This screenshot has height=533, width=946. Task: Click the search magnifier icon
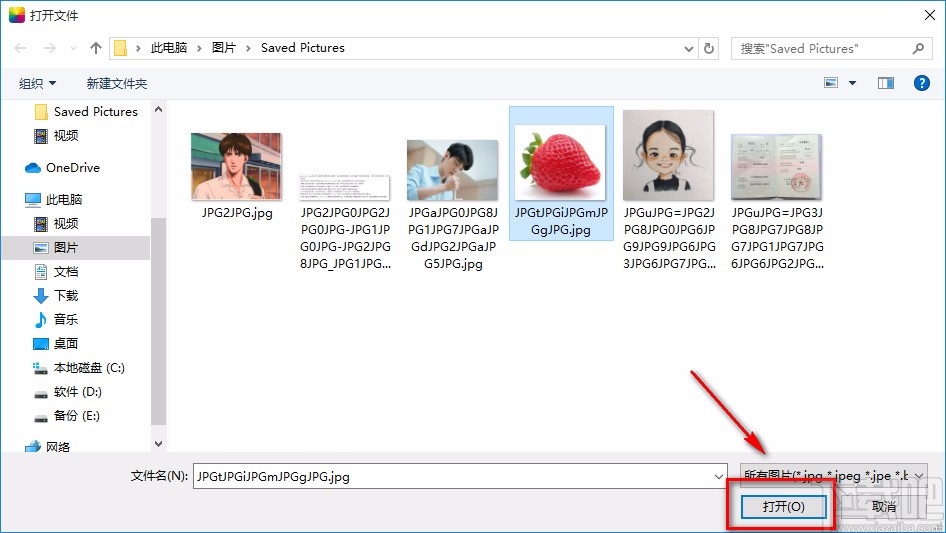point(918,48)
